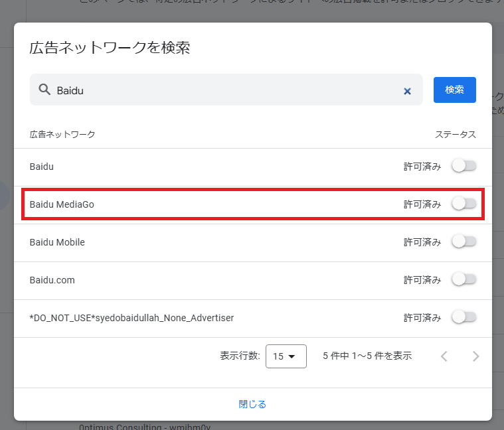The width and height of the screenshot is (504, 430).
Task: Click the 5 件中 1〜5 件を表示 text
Action: coord(367,356)
